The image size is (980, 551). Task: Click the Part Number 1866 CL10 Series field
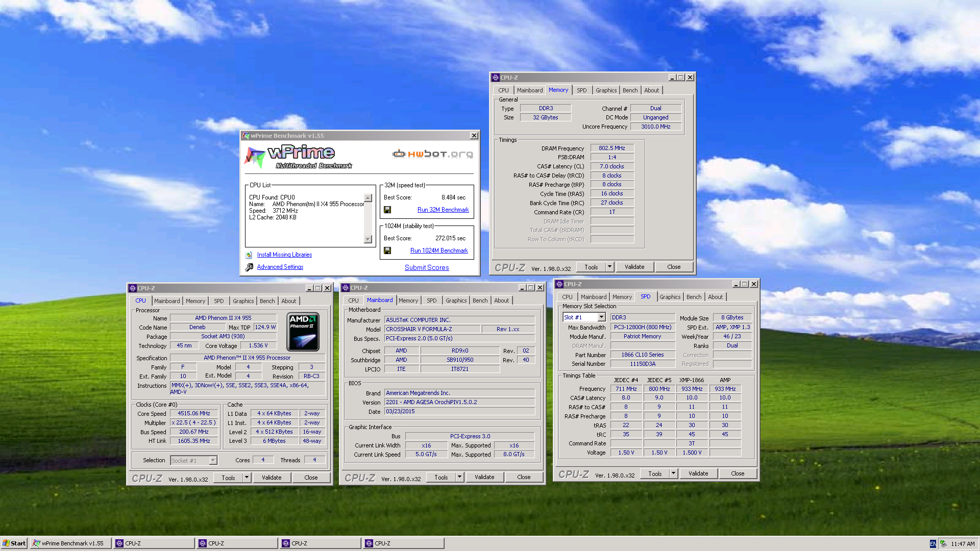[642, 355]
